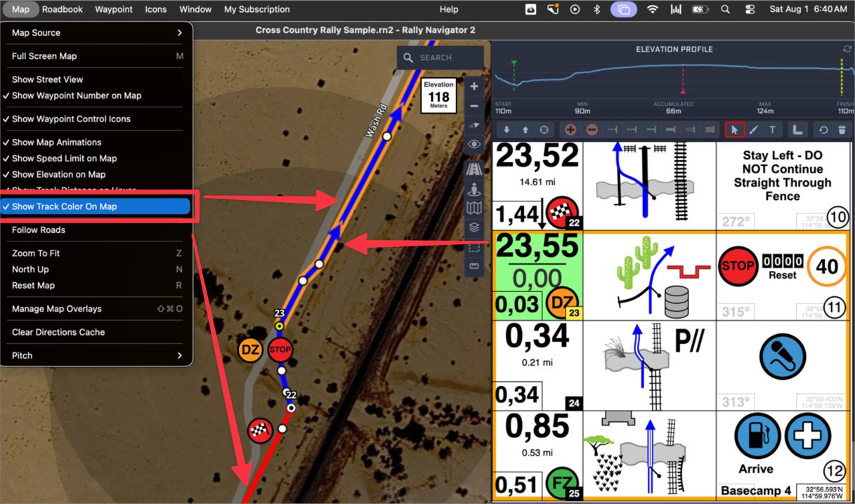Click the checkered flag icon on map
Screen dimensions: 855x504
tap(260, 430)
